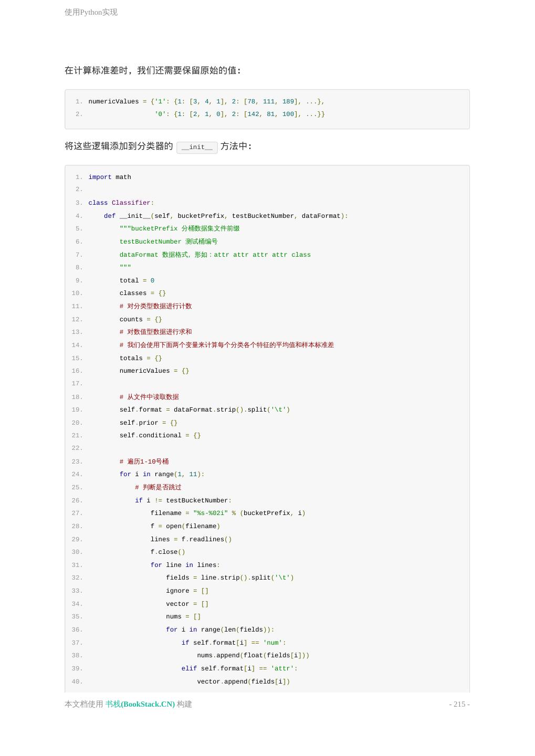This screenshot has width=535, height=756.
Task: Click the line '0': {1: [2, 1, 0]
Action: click(239, 114)
